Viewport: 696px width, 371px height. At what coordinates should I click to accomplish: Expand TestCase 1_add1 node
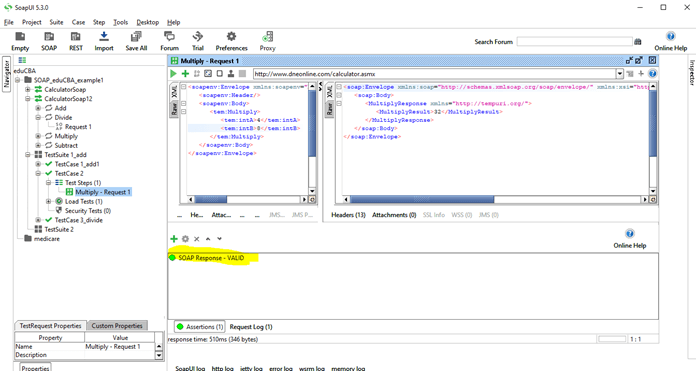click(x=38, y=164)
